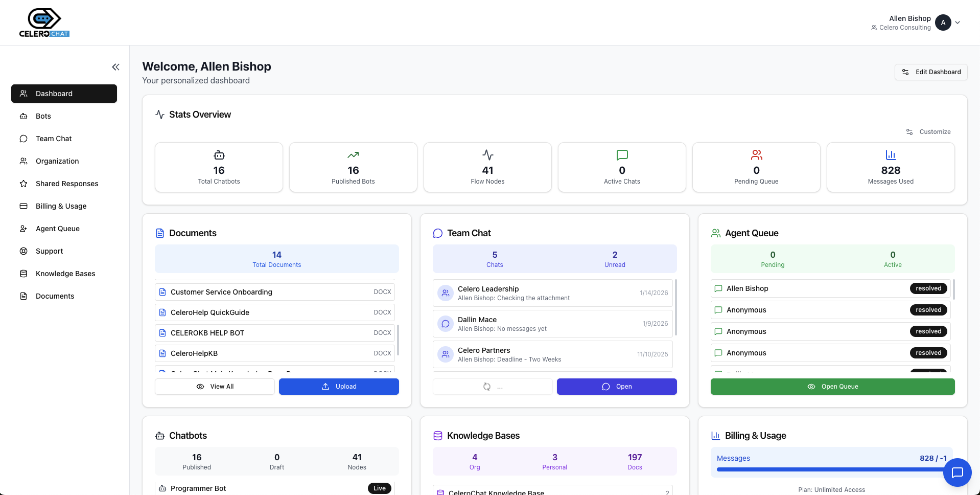Click the Team Chat list scrollbar
The width and height of the screenshot is (980, 495).
[676, 307]
